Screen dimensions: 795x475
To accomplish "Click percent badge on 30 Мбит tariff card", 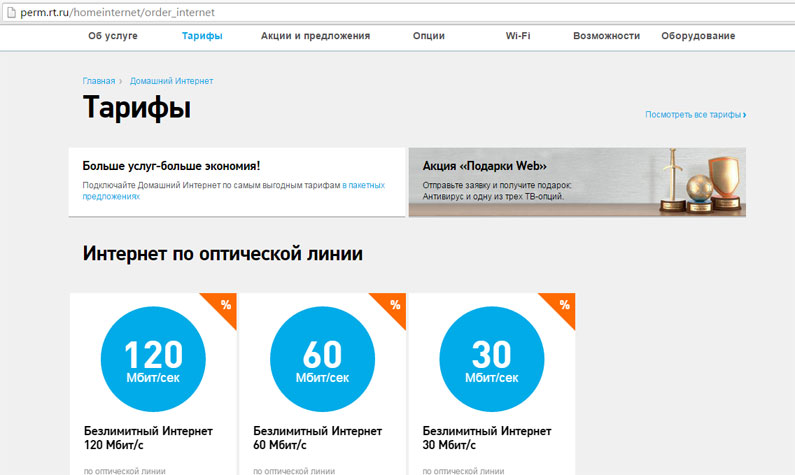I will click(x=563, y=305).
